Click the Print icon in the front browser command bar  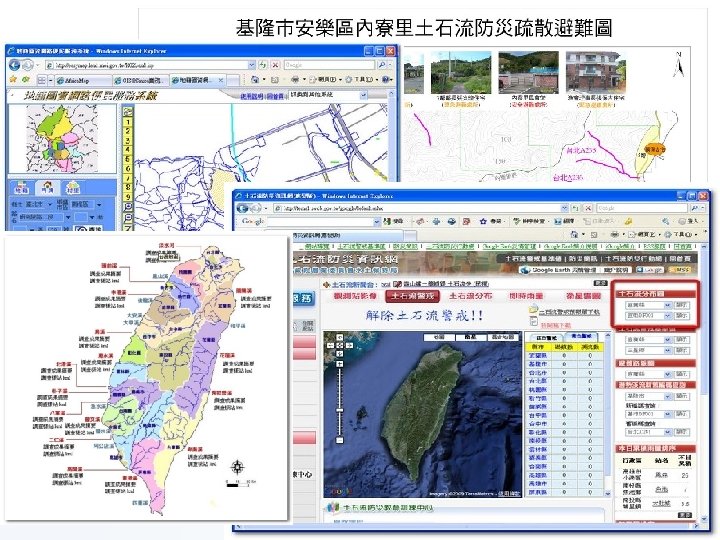[x=614, y=234]
